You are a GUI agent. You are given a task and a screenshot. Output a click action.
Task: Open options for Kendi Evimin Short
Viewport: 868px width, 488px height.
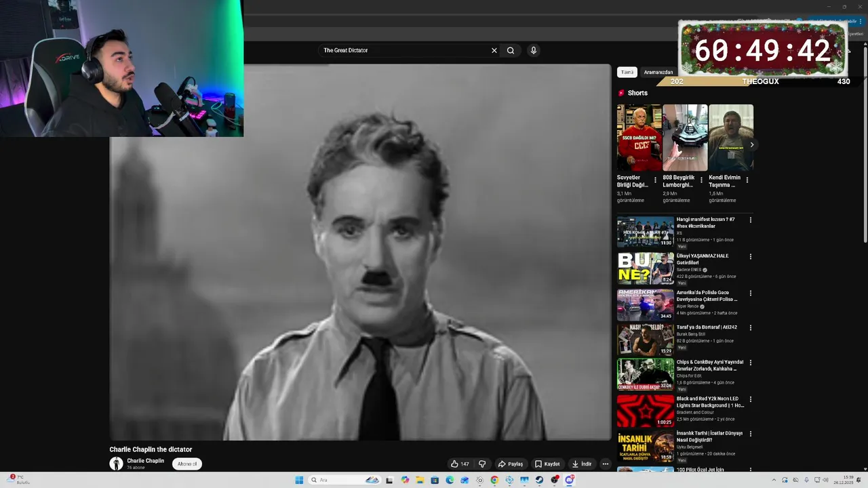747,180
